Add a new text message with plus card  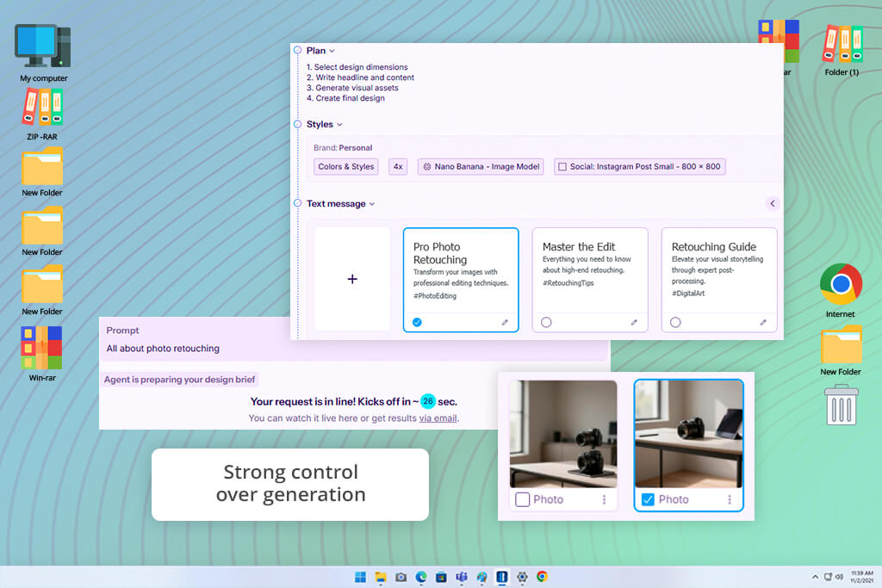[352, 279]
